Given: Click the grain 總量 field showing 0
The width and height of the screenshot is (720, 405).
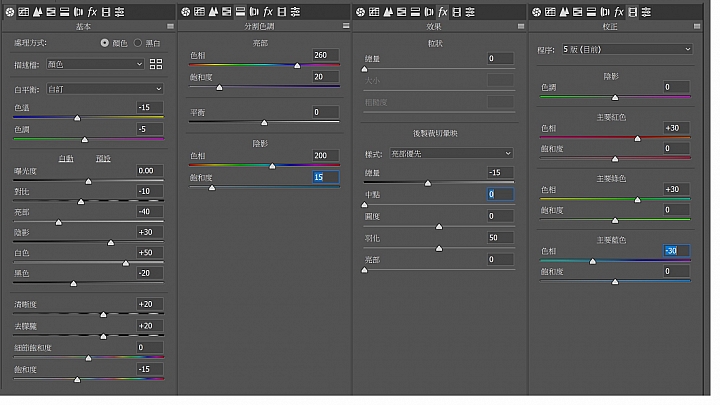Looking at the screenshot, I should tap(500, 58).
